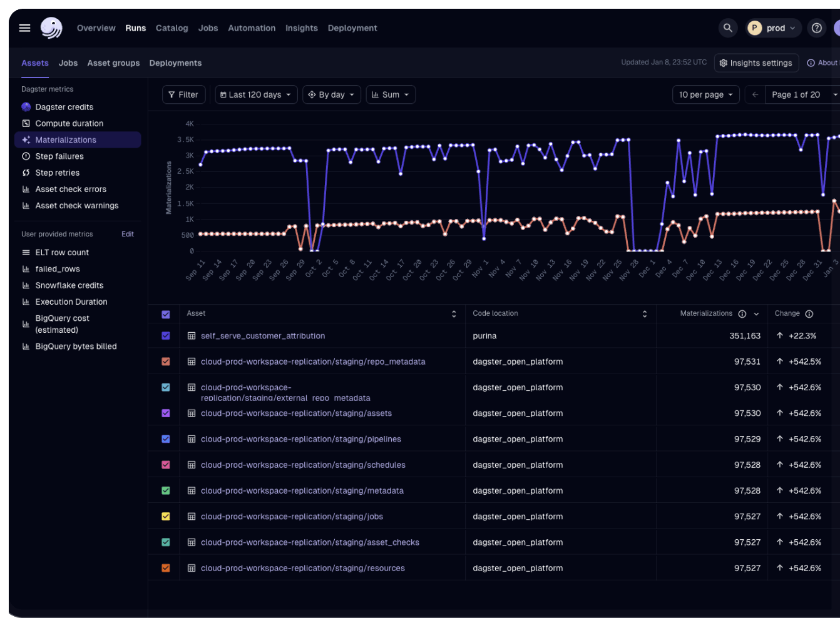Go to previous page arrow
The image size is (840, 618).
click(755, 94)
